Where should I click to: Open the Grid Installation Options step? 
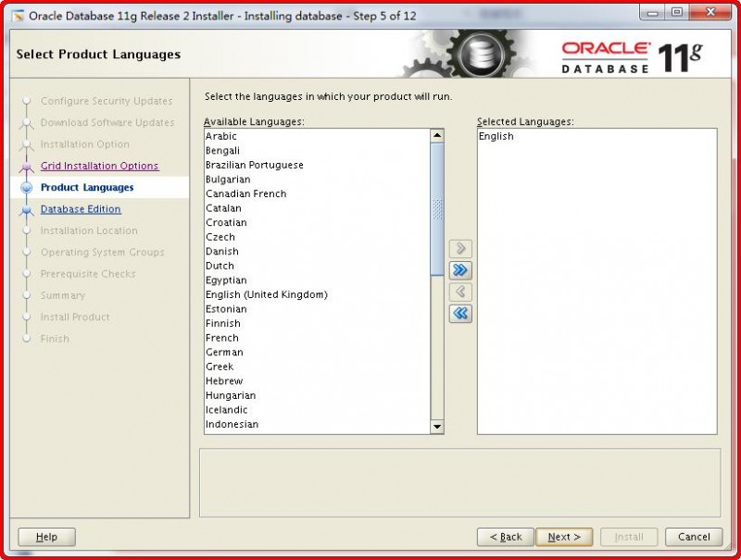click(x=100, y=166)
